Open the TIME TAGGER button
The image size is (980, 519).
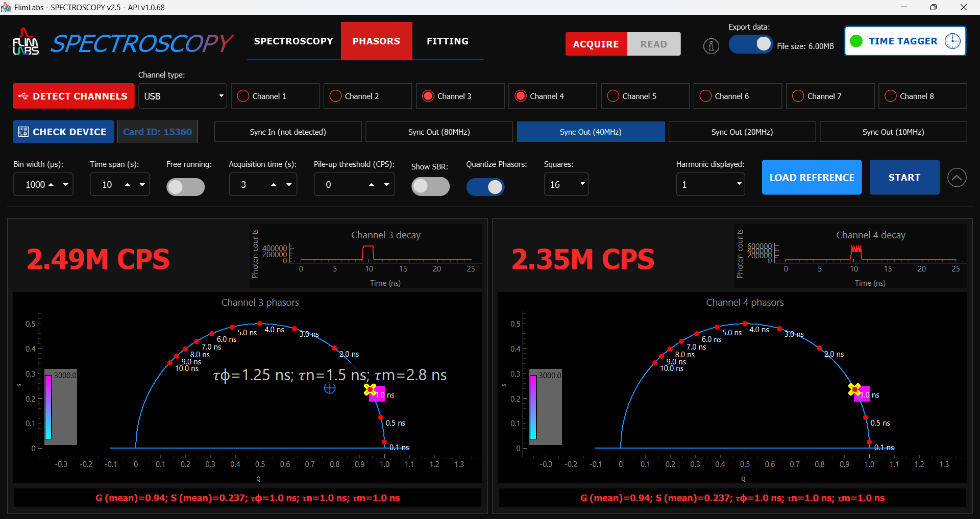tap(905, 41)
